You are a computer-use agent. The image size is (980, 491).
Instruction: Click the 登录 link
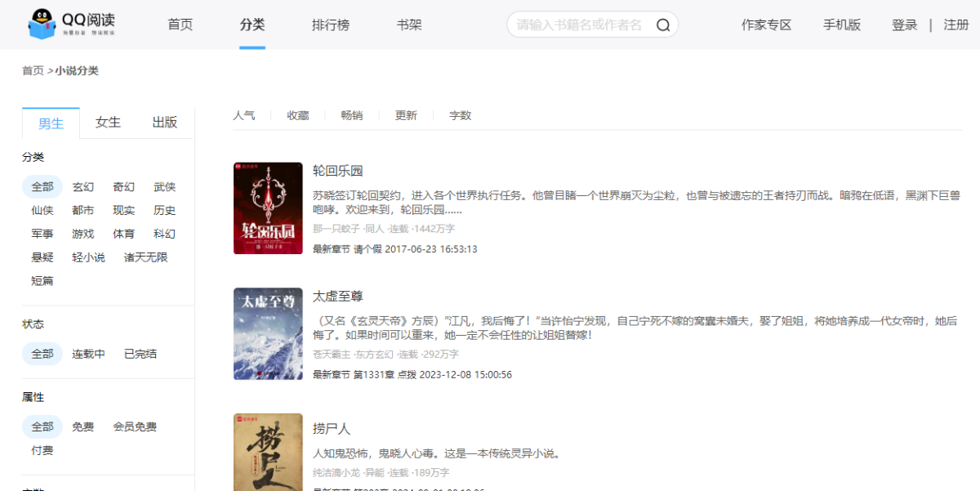(905, 25)
